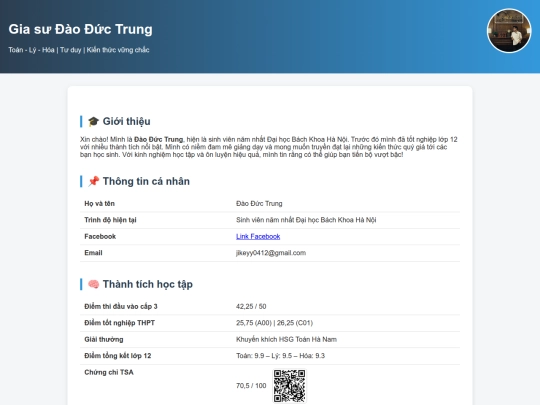Click the Điểm tổng kết lớp 12 label

118,356
